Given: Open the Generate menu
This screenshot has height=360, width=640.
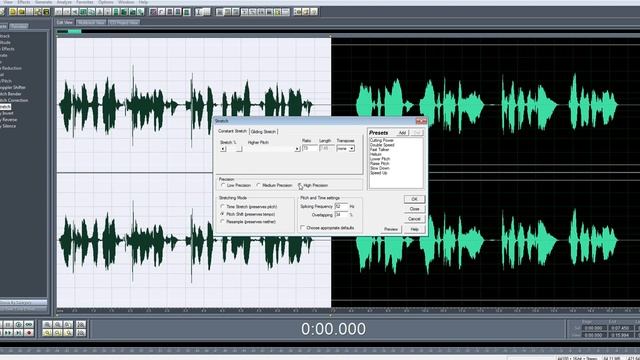Looking at the screenshot, I should (x=43, y=2).
